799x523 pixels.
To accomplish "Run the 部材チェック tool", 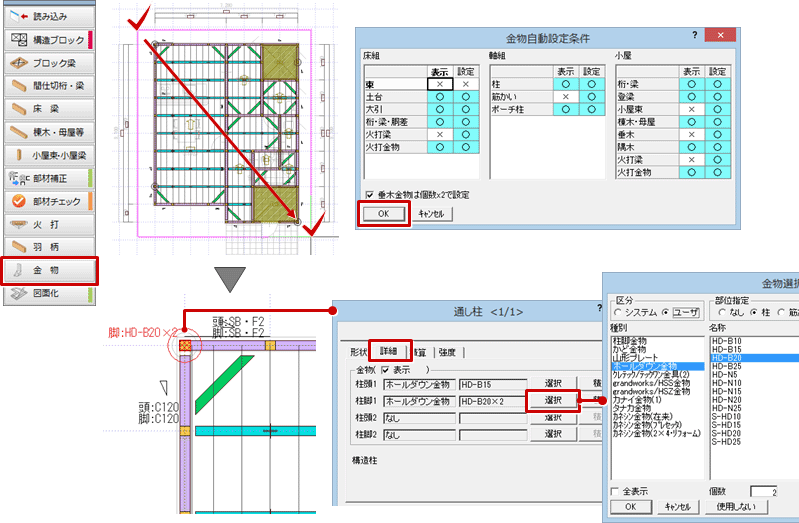I will (x=49, y=201).
